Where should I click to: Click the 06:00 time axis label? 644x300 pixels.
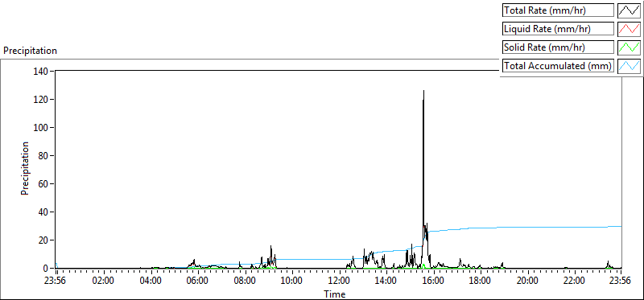point(197,281)
